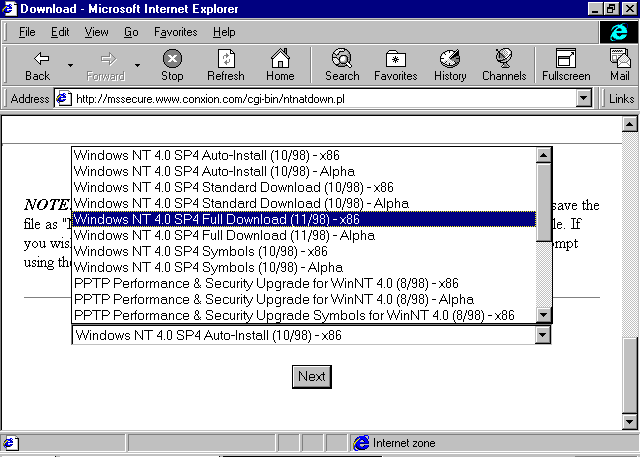
Task: Open the File menu
Action: [x=27, y=32]
